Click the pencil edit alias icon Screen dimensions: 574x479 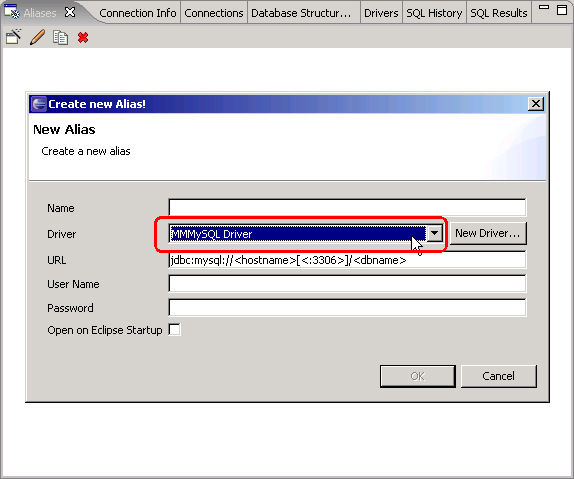37,37
